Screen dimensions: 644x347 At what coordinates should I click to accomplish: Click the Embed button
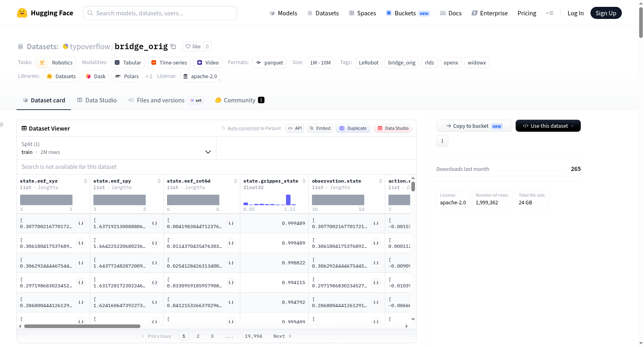(320, 128)
